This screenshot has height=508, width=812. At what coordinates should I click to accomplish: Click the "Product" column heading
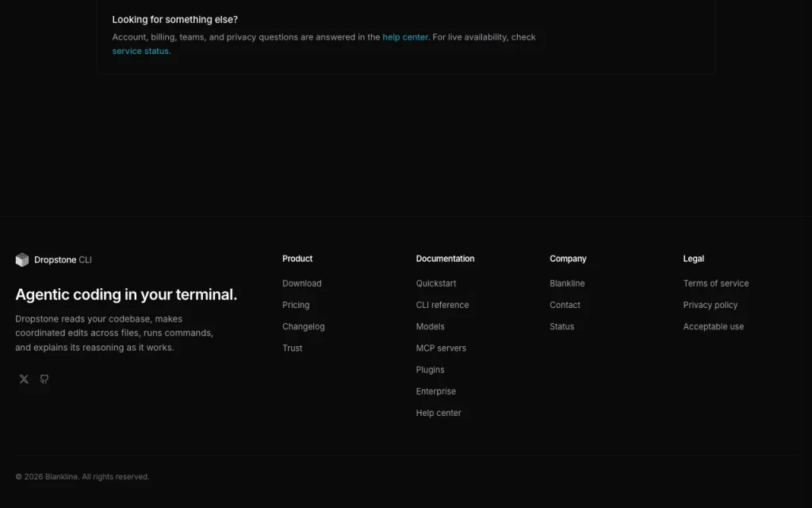tap(297, 259)
